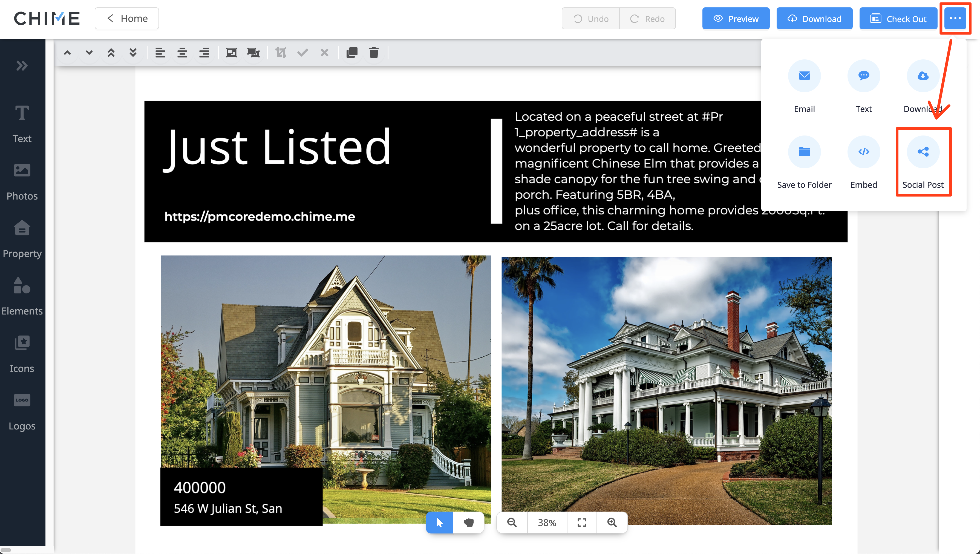Go back to Home
The image size is (980, 554).
pyautogui.click(x=127, y=18)
